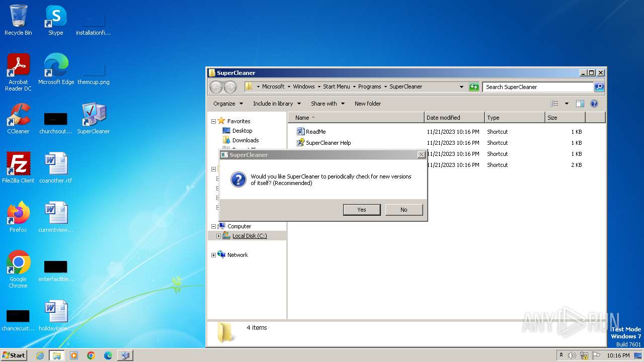Open the Recycle Bin desktop icon
Viewport: 644px width, 362px height.
click(18, 20)
